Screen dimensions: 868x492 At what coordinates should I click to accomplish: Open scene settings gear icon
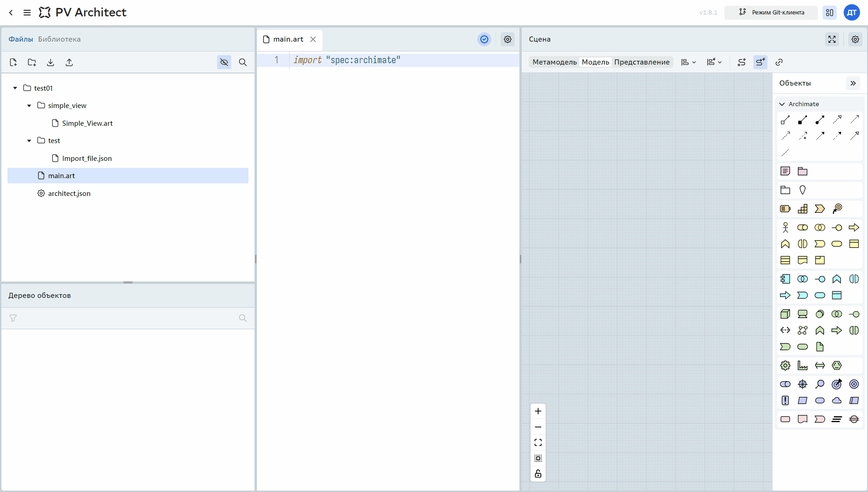click(x=855, y=39)
